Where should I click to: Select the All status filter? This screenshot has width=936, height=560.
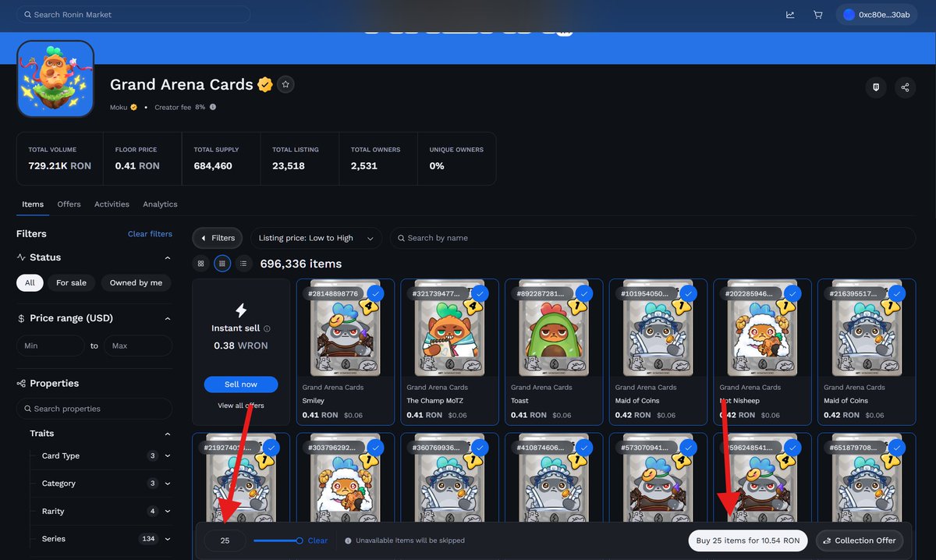pyautogui.click(x=30, y=283)
